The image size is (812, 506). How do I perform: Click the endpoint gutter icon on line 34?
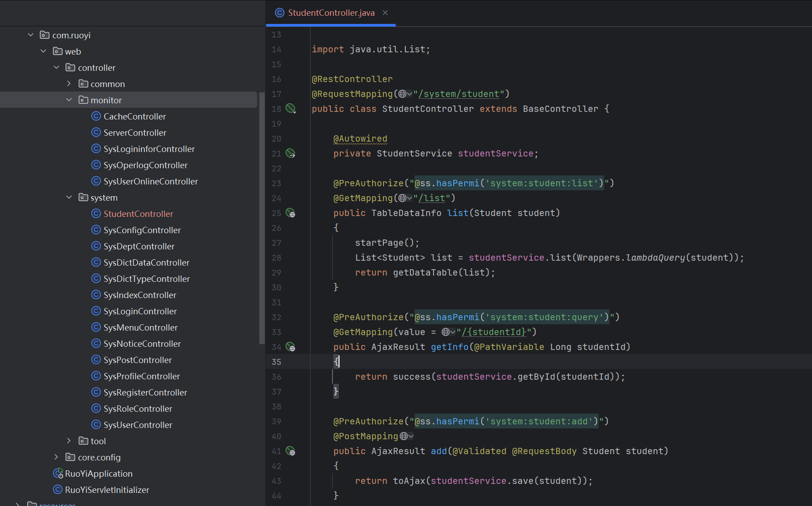(291, 347)
